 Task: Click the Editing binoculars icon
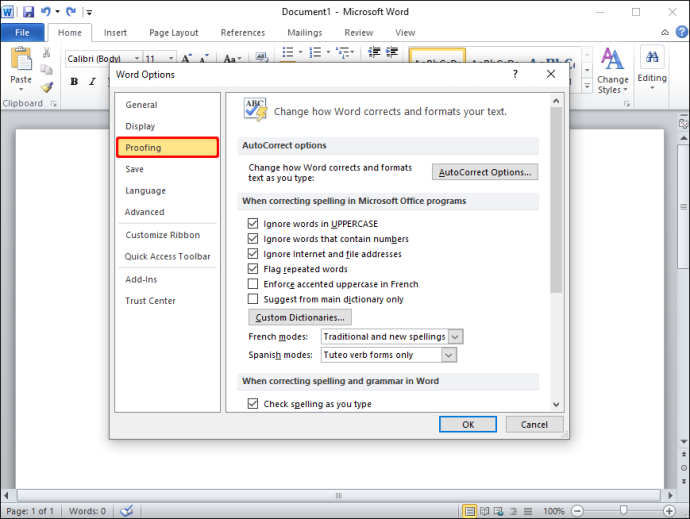tap(652, 57)
